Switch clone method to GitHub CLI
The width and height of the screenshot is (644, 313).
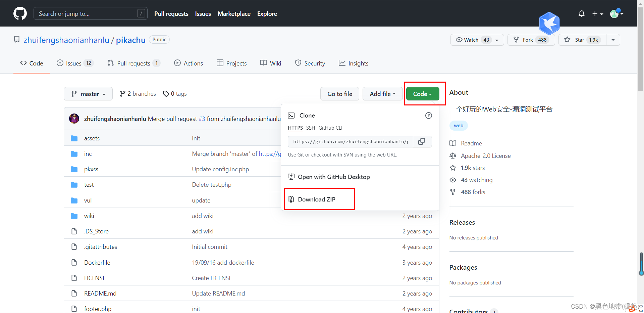(330, 128)
